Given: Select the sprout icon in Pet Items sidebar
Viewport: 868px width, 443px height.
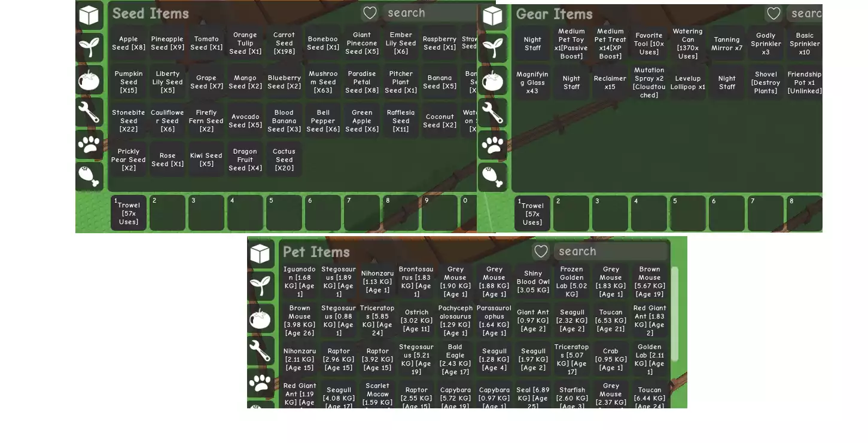Looking at the screenshot, I should (260, 286).
